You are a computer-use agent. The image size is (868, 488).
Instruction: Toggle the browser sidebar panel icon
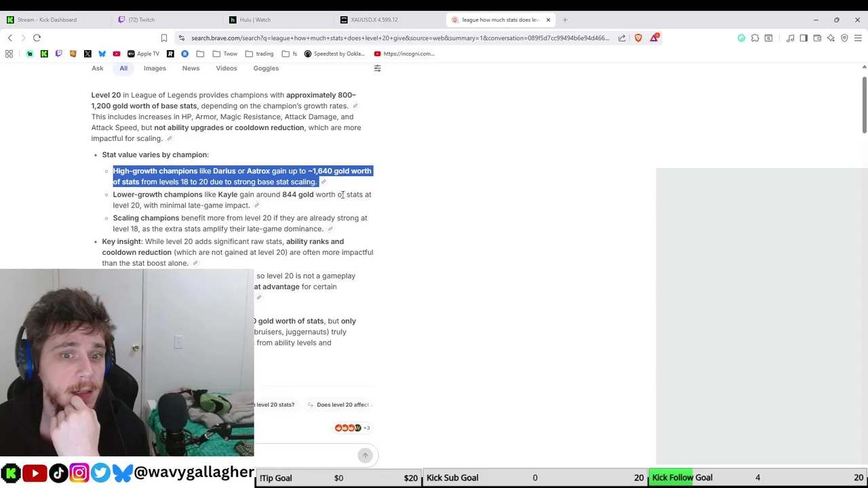click(804, 38)
